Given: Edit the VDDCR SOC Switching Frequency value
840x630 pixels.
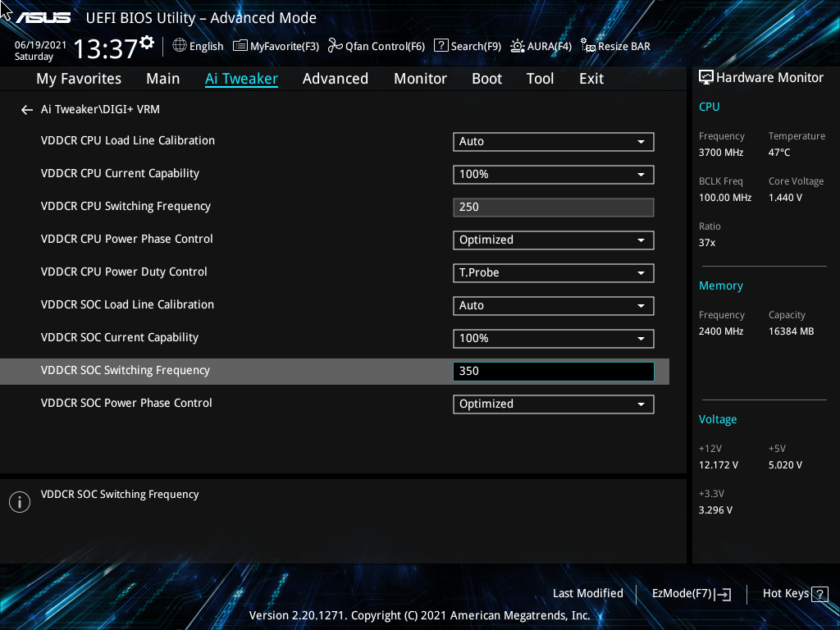Looking at the screenshot, I should point(553,371).
